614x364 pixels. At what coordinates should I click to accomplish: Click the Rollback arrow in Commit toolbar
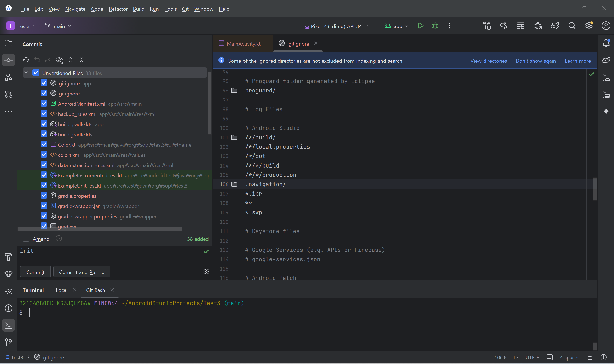(37, 60)
